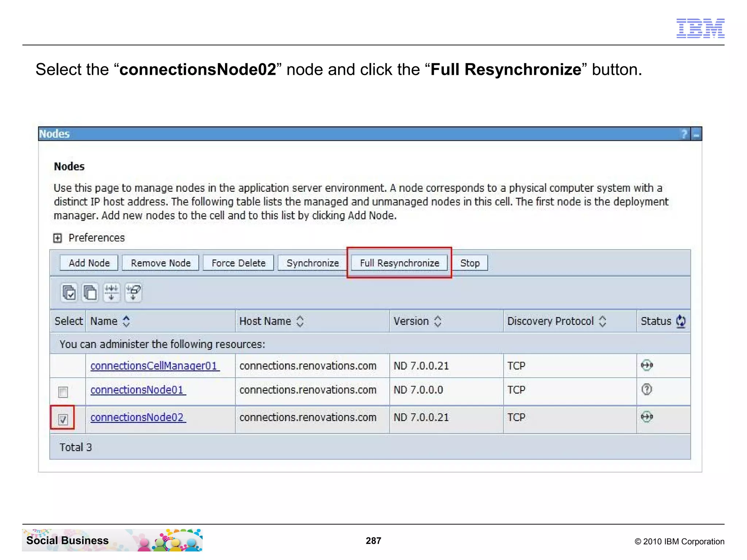
Task: Click the IBM logo
Action: tap(700, 28)
